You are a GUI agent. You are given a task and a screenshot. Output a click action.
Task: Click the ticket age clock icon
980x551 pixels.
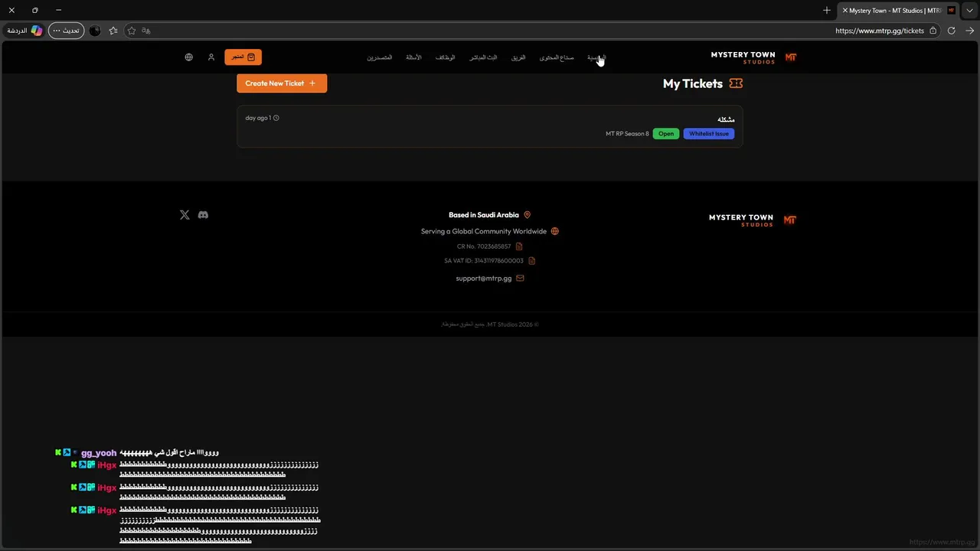pyautogui.click(x=276, y=118)
